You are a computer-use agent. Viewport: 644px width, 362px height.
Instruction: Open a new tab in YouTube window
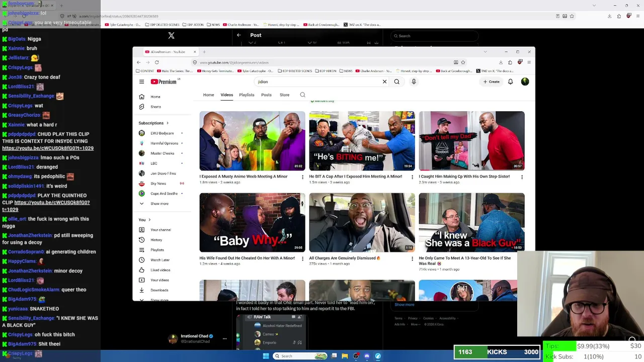[204, 52]
